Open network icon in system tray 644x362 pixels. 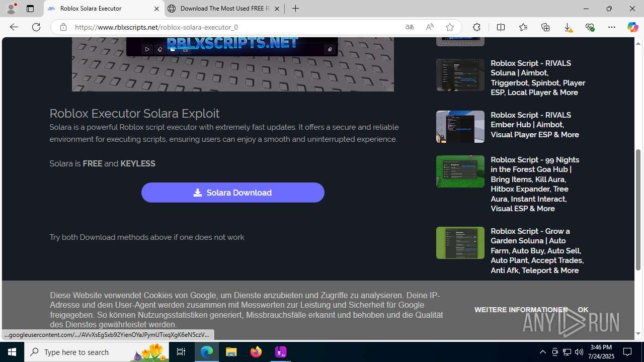(x=567, y=352)
